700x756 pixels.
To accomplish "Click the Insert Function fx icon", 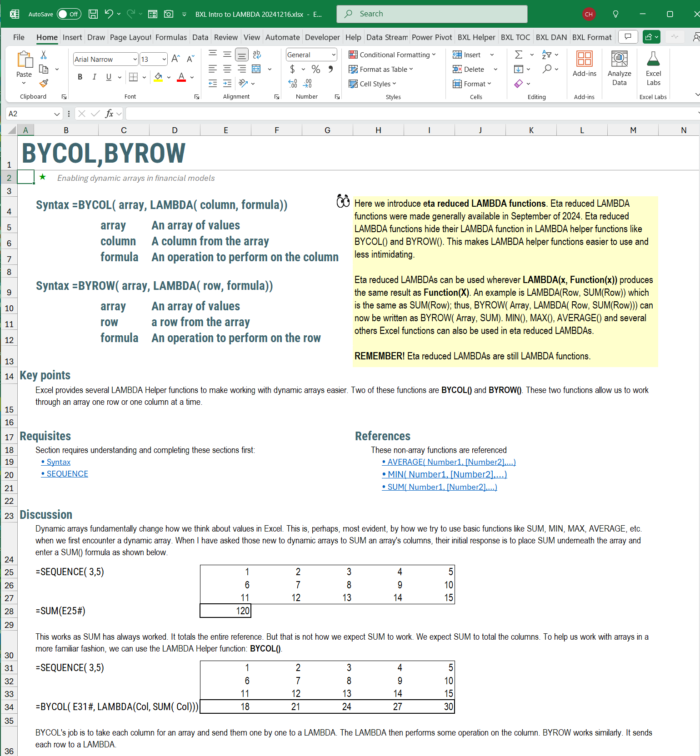I will tap(109, 114).
